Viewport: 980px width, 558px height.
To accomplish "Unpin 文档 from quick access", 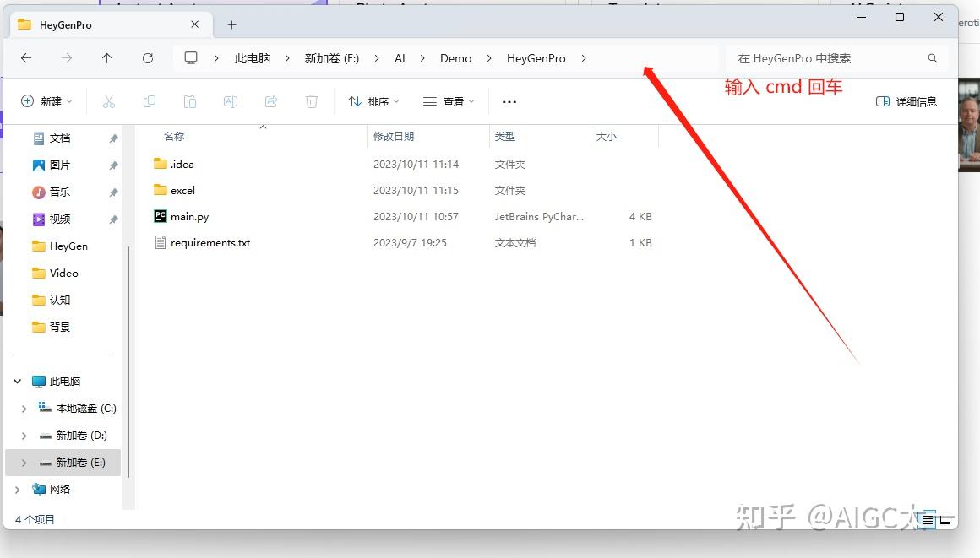I will tap(113, 138).
